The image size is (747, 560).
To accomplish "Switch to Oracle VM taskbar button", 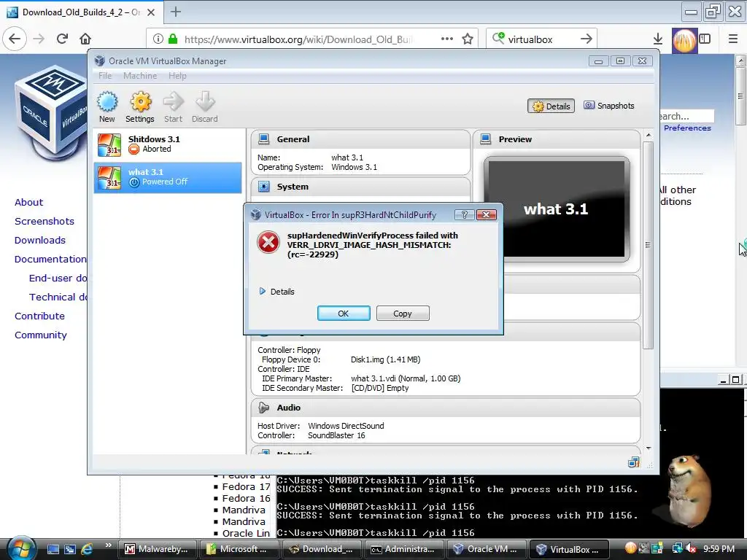I will (486, 549).
